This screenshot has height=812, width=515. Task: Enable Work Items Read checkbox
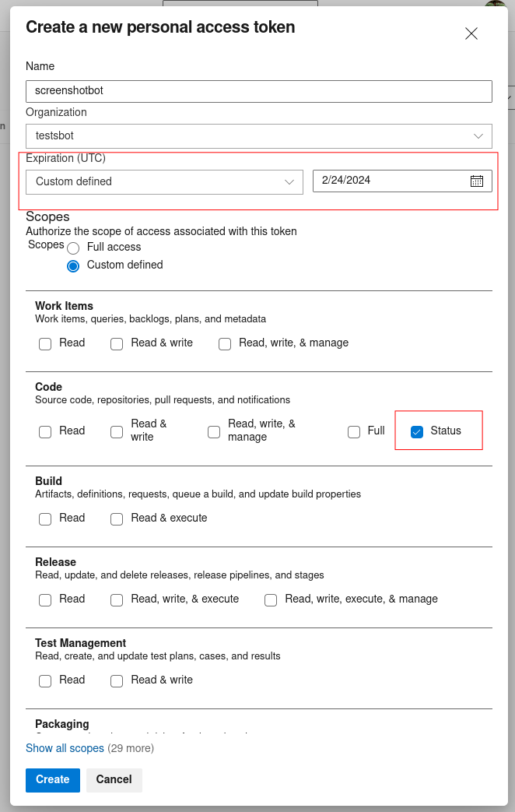(45, 343)
